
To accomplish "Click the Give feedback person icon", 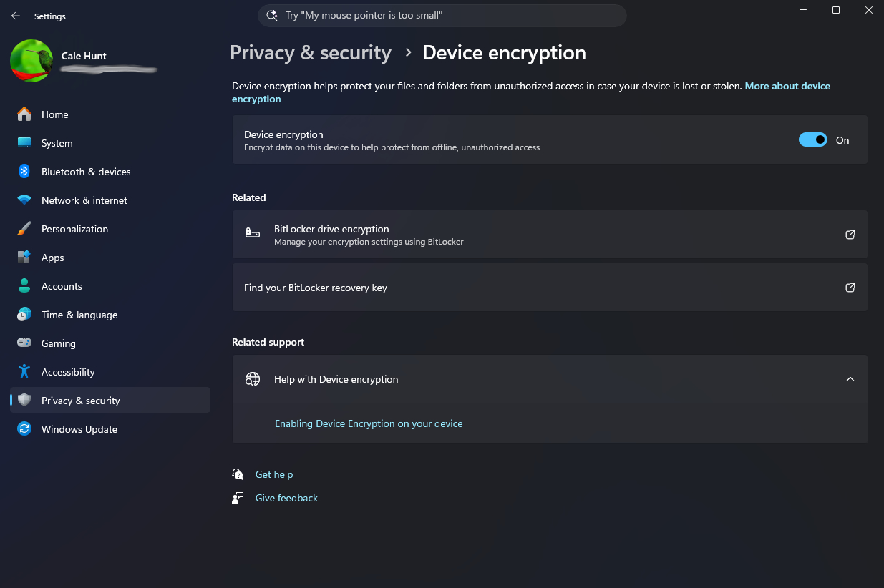I will coord(238,498).
